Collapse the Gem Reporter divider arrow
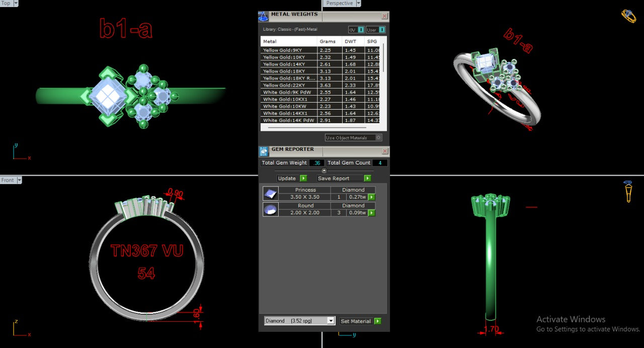This screenshot has height=348, width=644. pos(324,170)
